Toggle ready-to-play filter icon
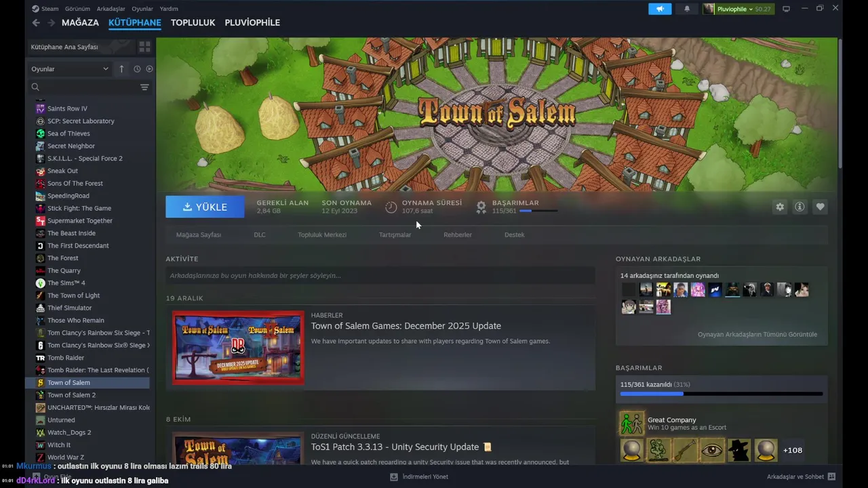 click(x=149, y=69)
